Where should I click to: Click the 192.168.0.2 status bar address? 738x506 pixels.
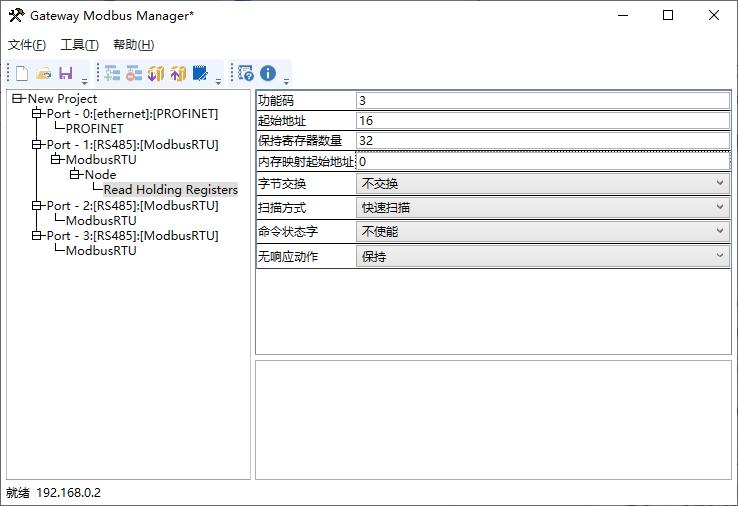(68, 493)
